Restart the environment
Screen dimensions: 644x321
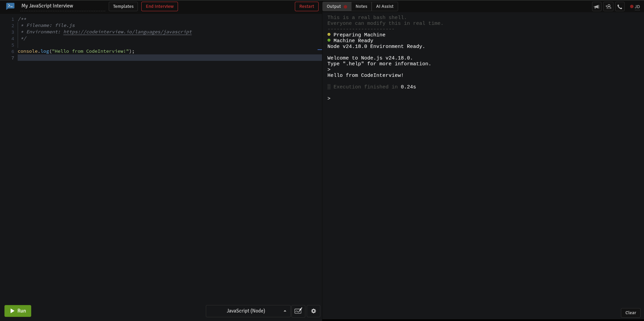click(307, 6)
